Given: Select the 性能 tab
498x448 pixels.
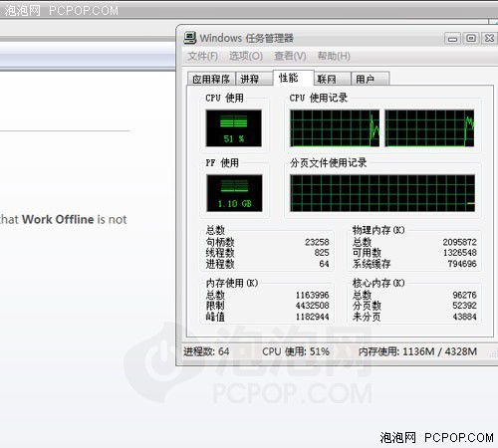Looking at the screenshot, I should tap(293, 78).
